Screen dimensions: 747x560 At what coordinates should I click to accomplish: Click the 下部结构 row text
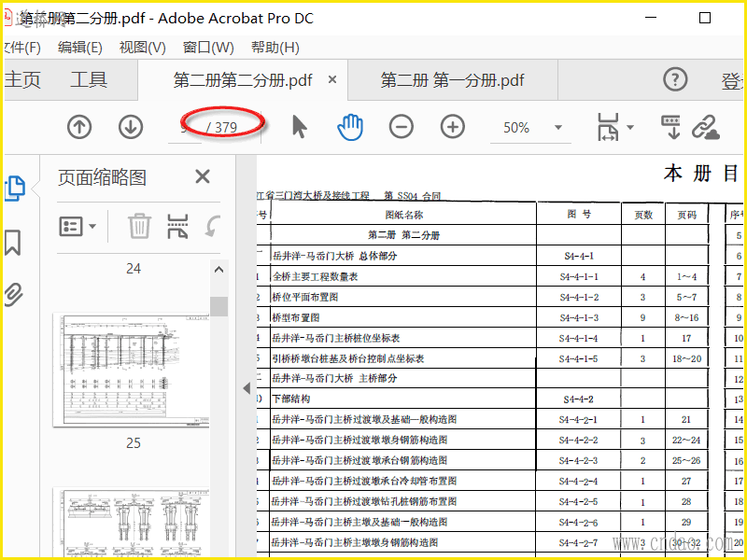click(290, 399)
